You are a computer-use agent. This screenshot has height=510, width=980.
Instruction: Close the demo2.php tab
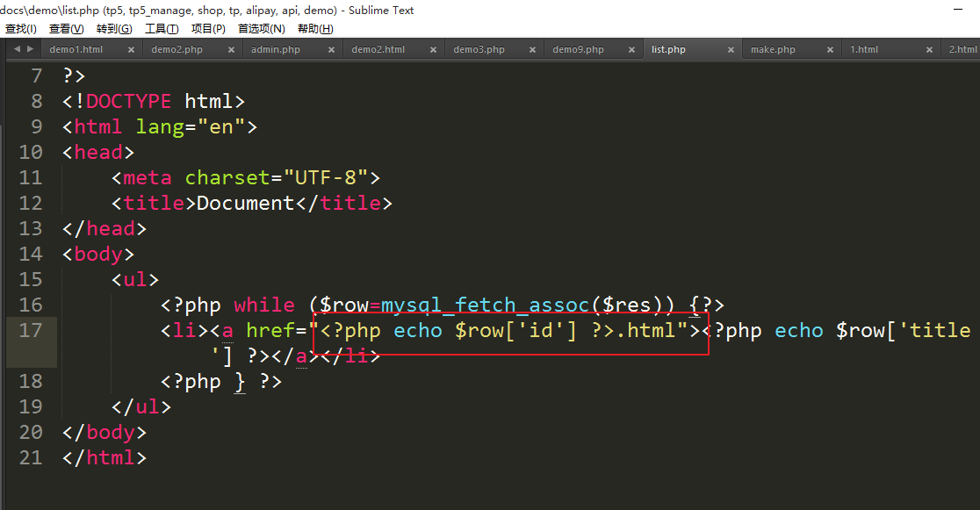[232, 50]
